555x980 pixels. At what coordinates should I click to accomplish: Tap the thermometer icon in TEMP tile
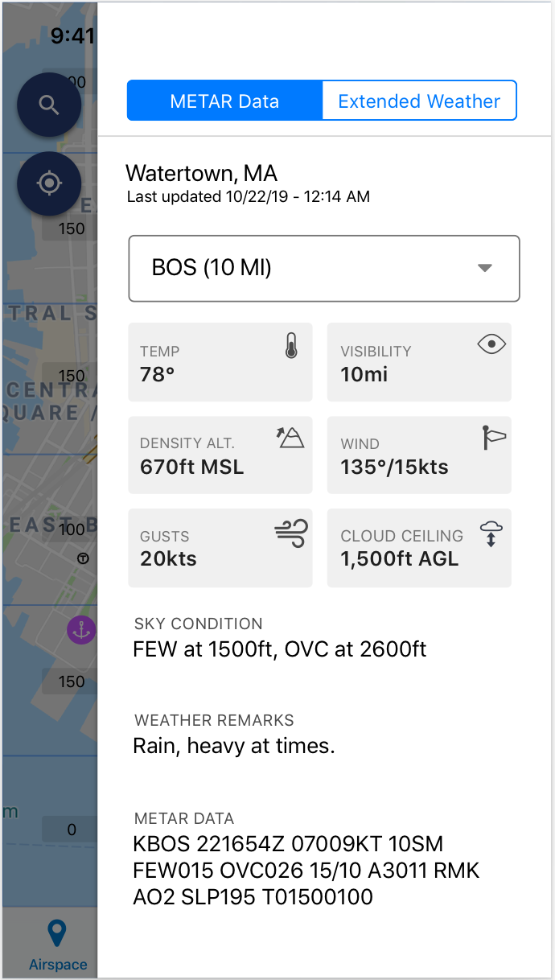click(292, 347)
